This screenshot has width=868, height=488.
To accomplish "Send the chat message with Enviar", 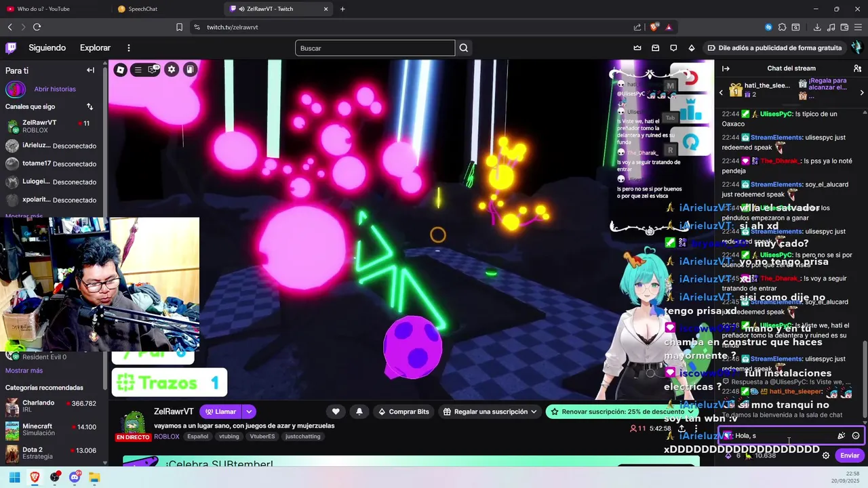I will (x=850, y=455).
